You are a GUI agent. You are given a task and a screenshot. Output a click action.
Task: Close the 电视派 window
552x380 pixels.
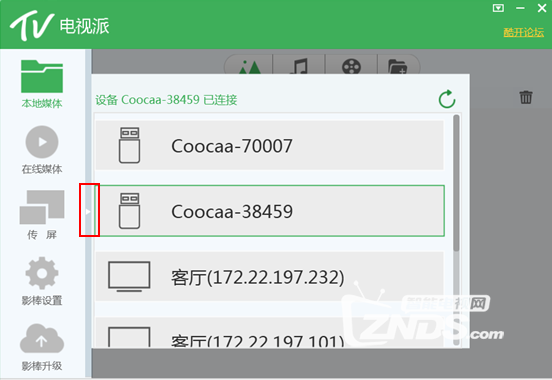tap(542, 8)
